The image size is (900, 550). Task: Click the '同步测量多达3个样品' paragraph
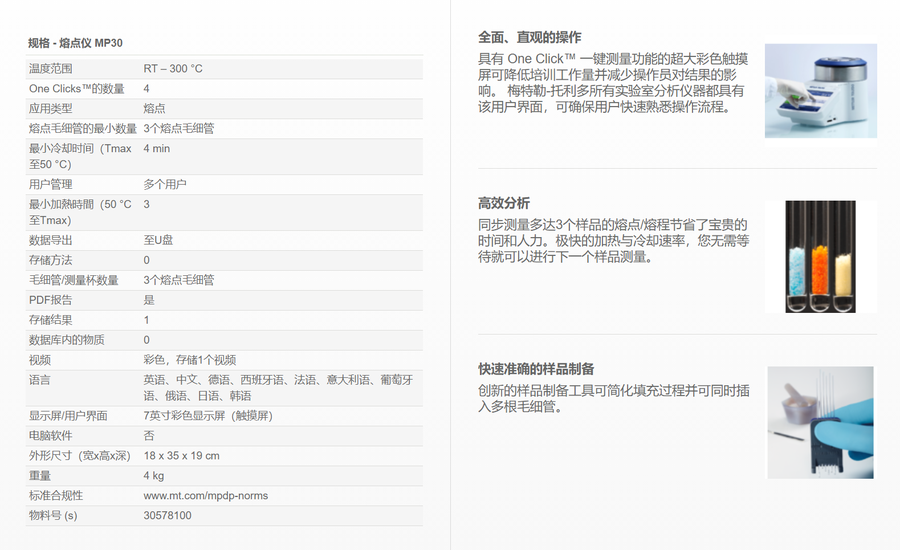(x=614, y=241)
